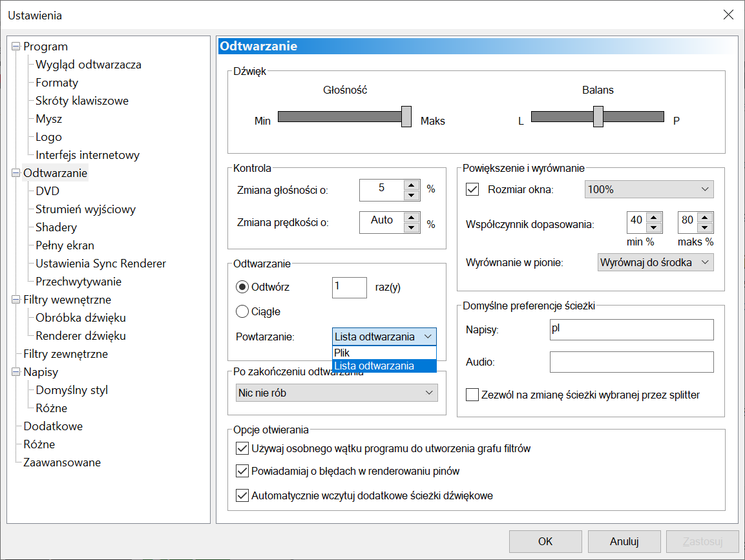Click the Anuluj button
745x560 pixels.
pyautogui.click(x=624, y=541)
